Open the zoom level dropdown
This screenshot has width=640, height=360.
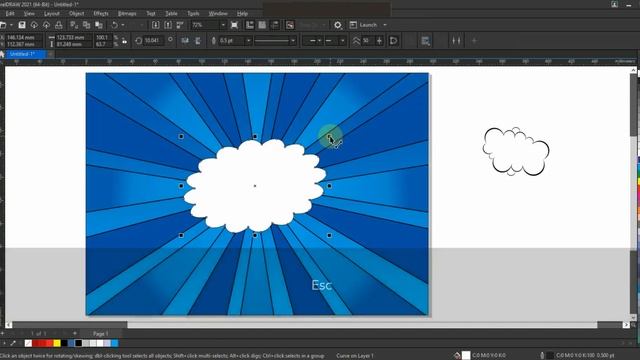(223, 25)
